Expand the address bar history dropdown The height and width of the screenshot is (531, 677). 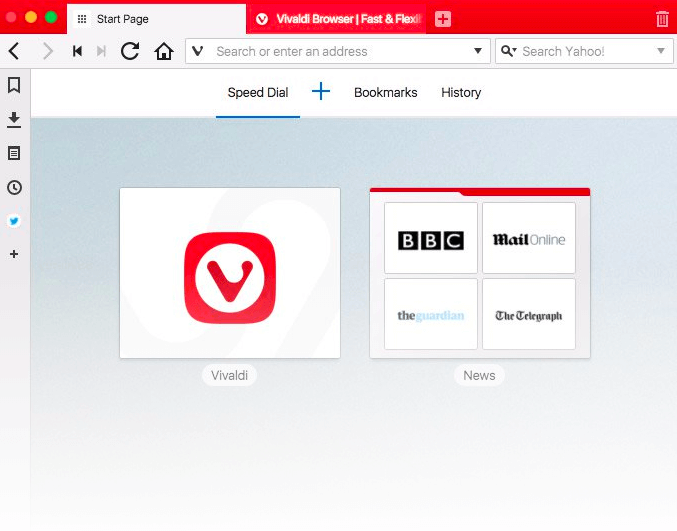478,51
